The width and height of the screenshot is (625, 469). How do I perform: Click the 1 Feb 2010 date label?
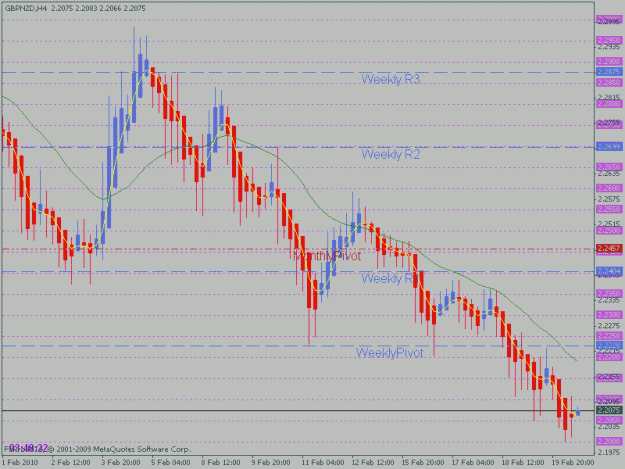pyautogui.click(x=20, y=462)
